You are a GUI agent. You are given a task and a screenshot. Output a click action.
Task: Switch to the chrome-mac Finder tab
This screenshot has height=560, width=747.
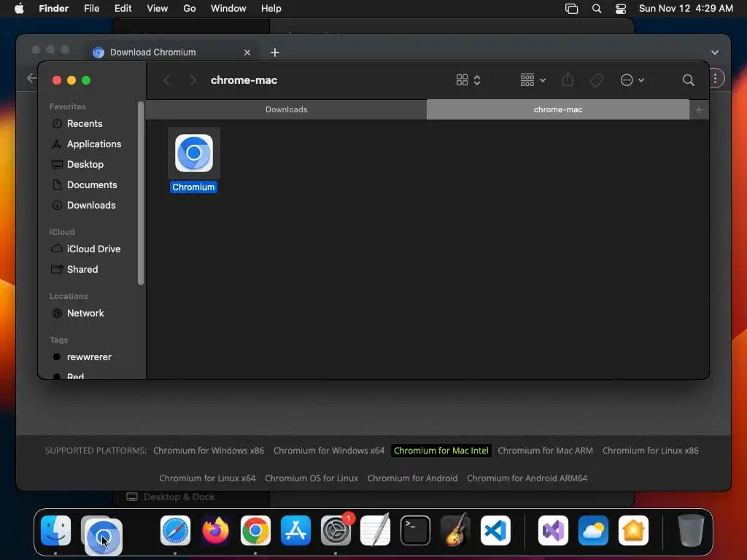pos(558,109)
